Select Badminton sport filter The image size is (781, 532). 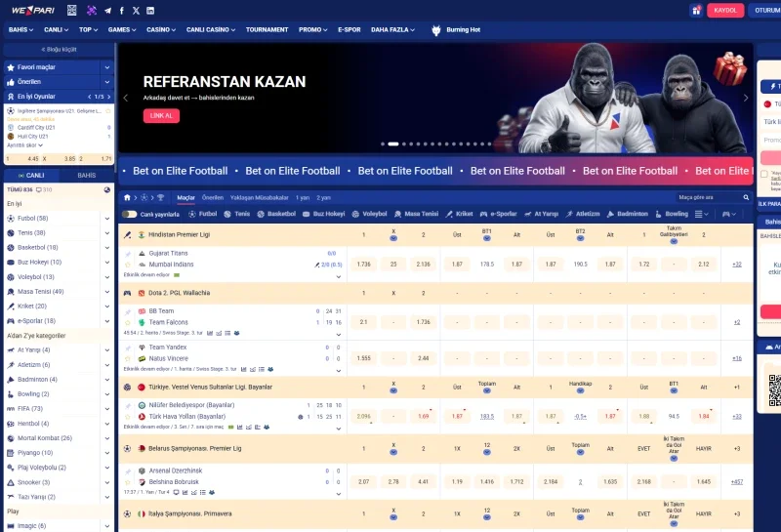[x=627, y=214]
